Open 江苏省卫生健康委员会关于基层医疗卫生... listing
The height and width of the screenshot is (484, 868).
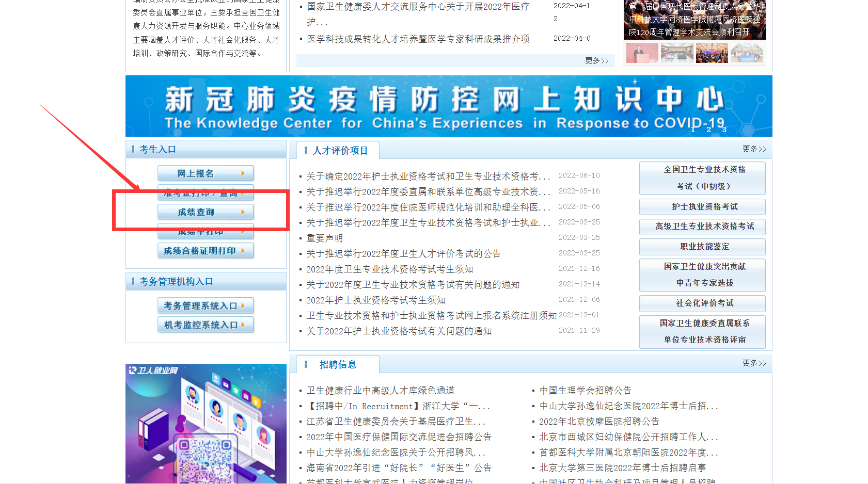(396, 422)
